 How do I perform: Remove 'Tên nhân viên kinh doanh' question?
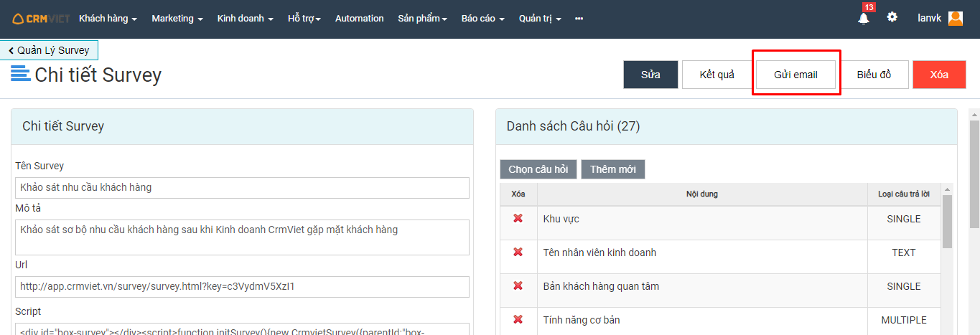coord(518,253)
